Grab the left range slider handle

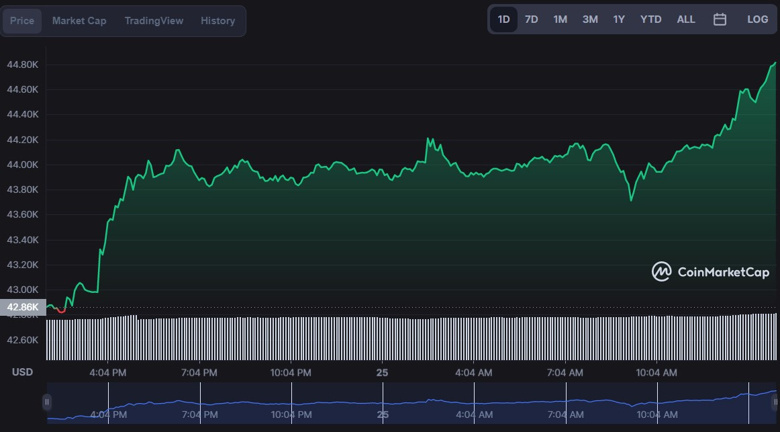coord(47,402)
